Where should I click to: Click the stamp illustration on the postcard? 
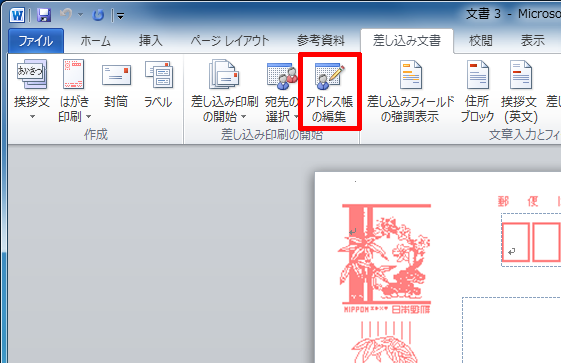(386, 258)
